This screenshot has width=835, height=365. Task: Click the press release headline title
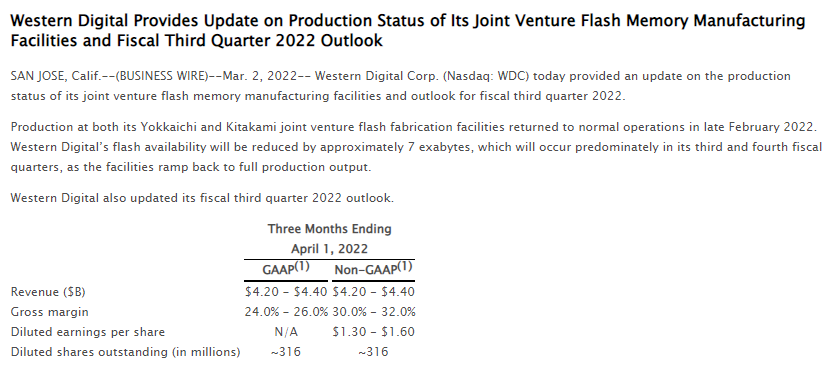point(407,30)
